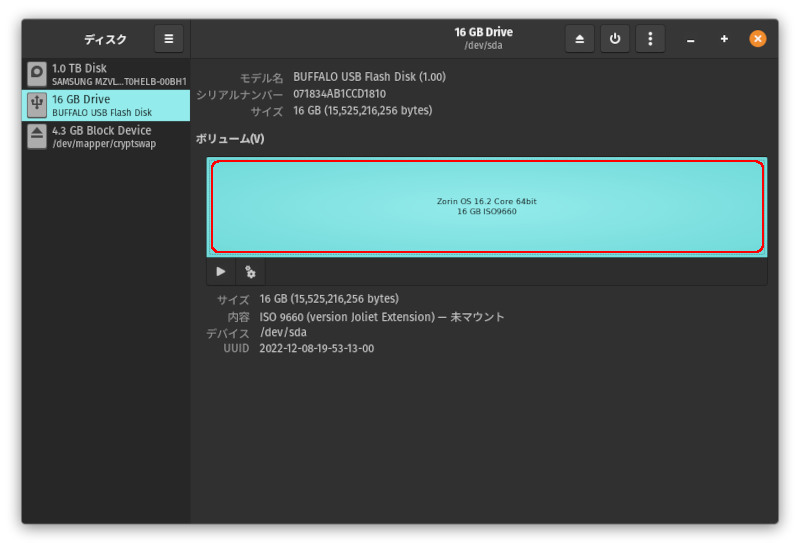The height and width of the screenshot is (548, 800).
Task: Eject the 16 GB Drive
Action: click(x=580, y=39)
